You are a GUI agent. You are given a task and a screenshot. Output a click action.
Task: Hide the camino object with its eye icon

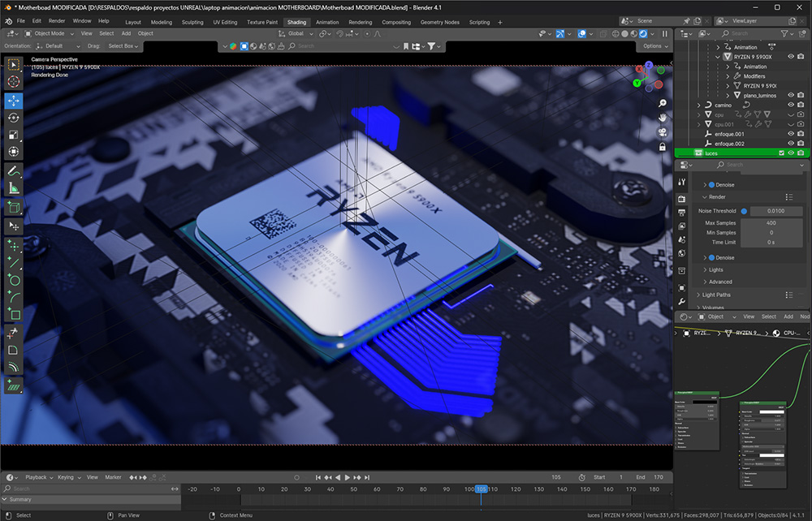[791, 105]
